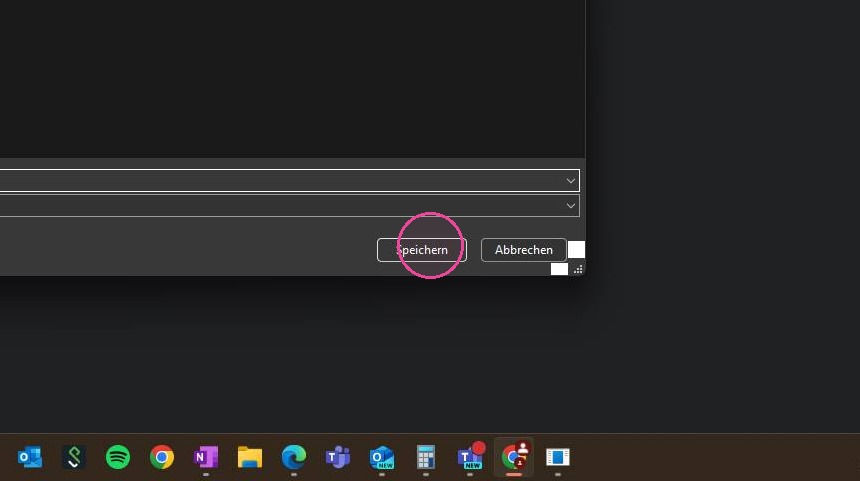The height and width of the screenshot is (481, 860).
Task: Open Outlook New taskbar icon
Action: 382,457
